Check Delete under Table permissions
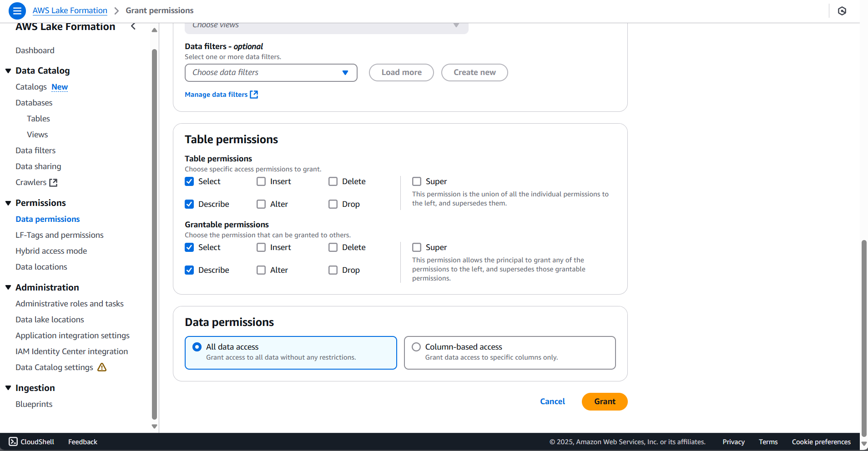Viewport: 868px width, 451px height. tap(333, 181)
